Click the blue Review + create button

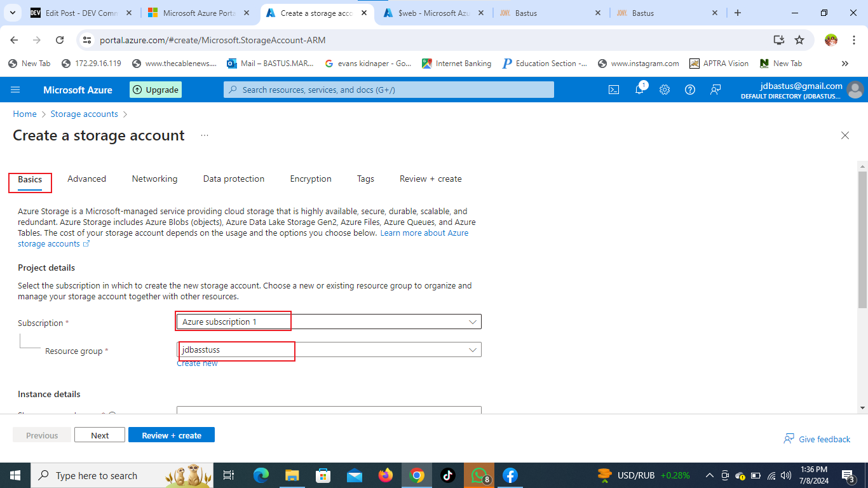tap(172, 435)
